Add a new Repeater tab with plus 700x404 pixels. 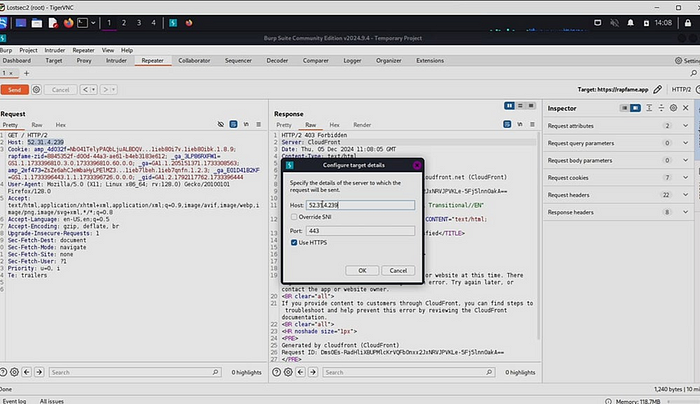[26, 73]
